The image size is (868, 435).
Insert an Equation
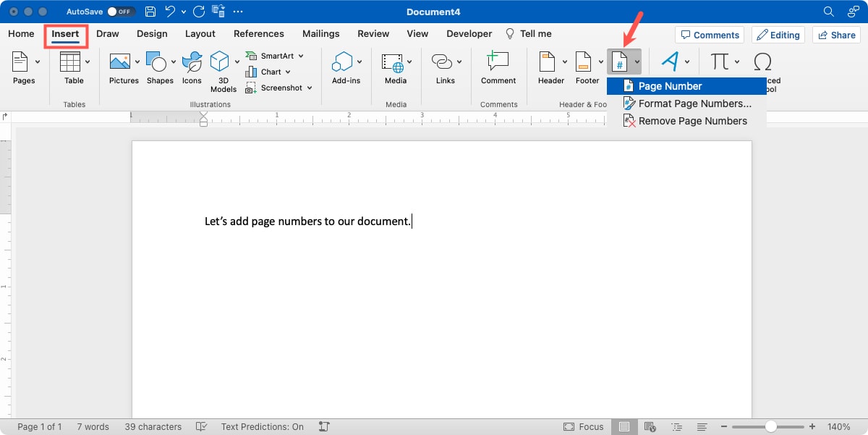coord(720,62)
